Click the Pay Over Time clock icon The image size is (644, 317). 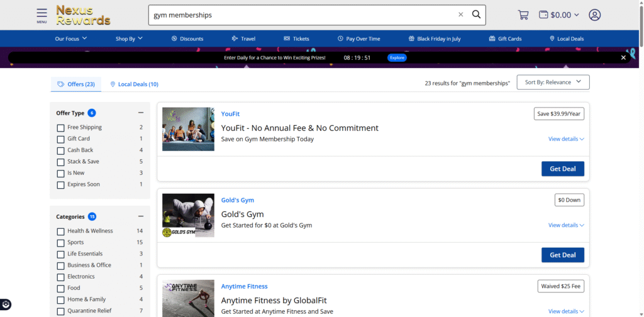click(x=340, y=38)
